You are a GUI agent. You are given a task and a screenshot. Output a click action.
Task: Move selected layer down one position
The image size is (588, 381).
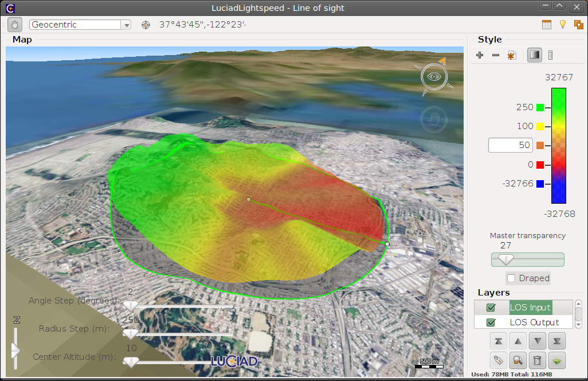[538, 341]
